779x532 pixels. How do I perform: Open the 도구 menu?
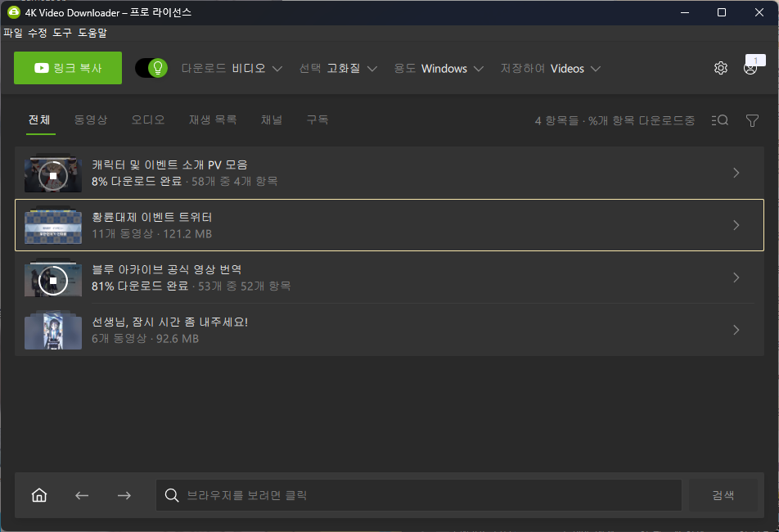click(x=62, y=33)
